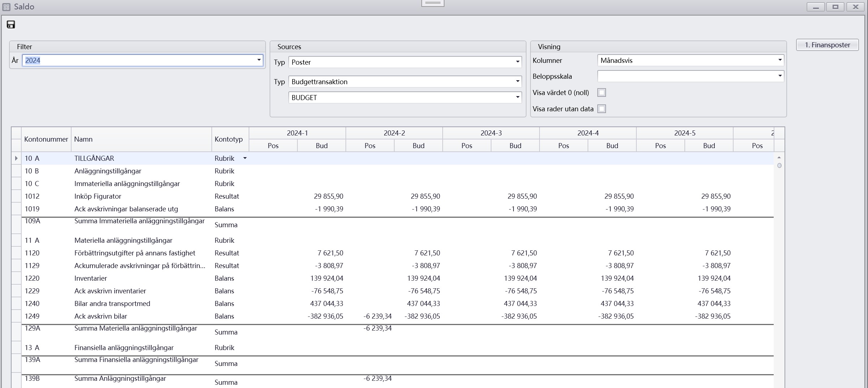Click the 1. Finansposter button
The width and height of the screenshot is (868, 388).
[x=827, y=45]
